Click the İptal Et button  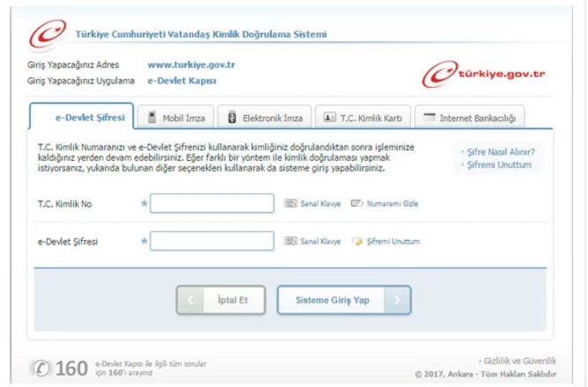221,300
